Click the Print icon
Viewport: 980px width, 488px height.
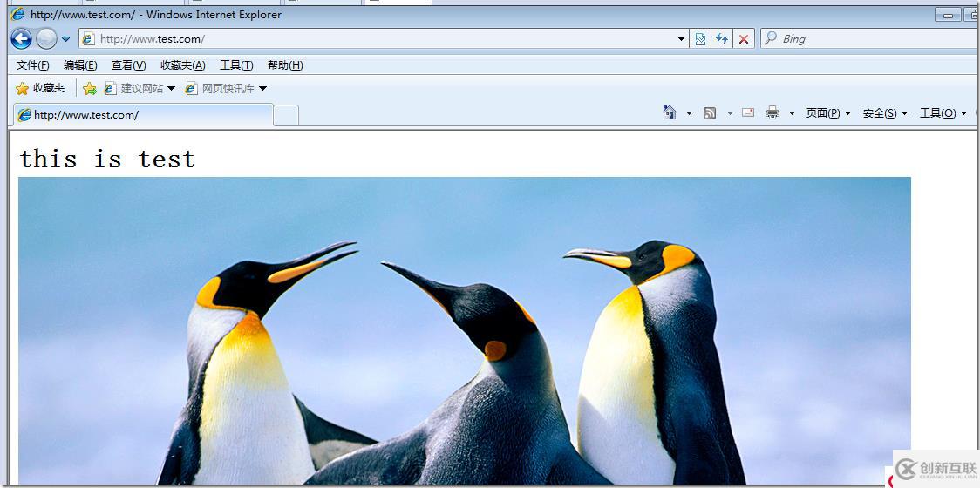pyautogui.click(x=772, y=112)
